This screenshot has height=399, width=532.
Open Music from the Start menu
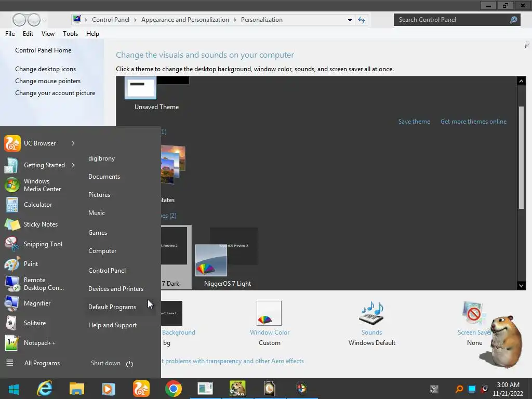coord(97,212)
